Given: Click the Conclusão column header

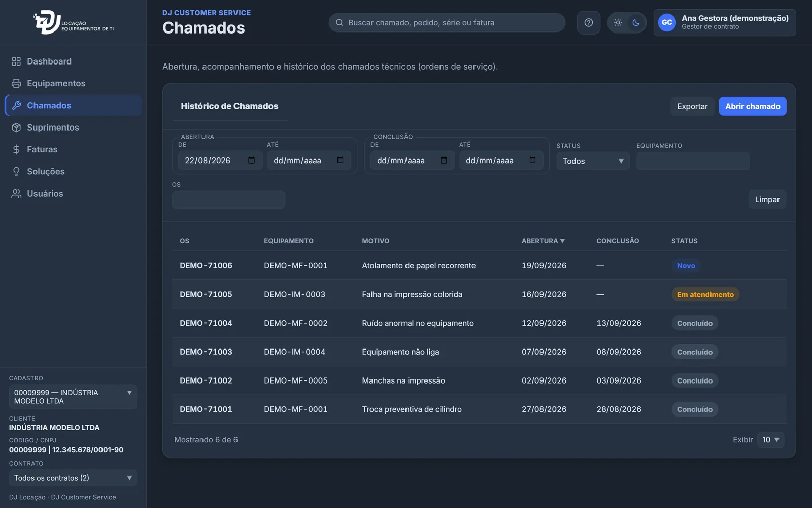Looking at the screenshot, I should point(618,241).
